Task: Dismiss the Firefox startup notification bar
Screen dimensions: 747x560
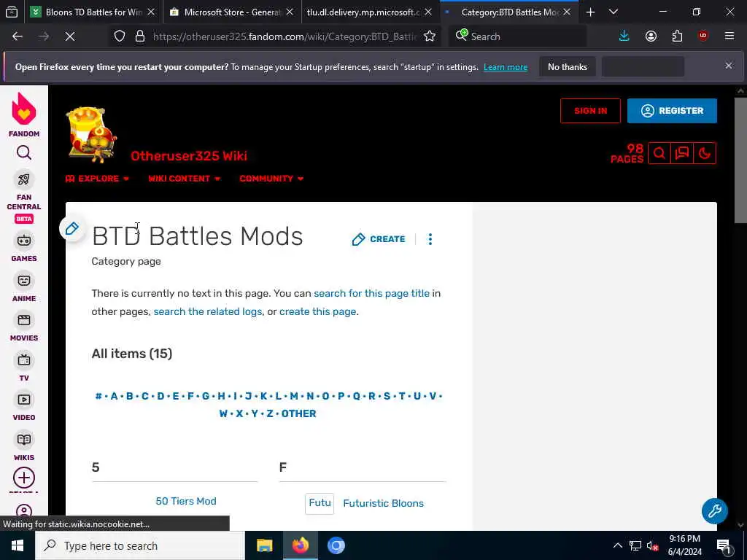Action: click(x=729, y=66)
